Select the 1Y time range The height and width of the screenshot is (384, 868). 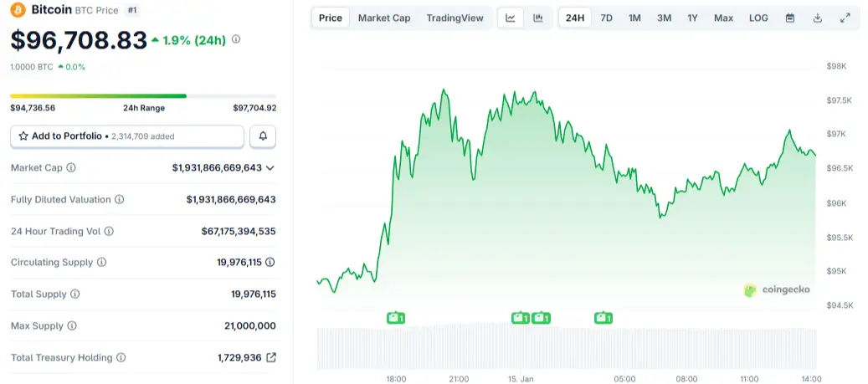692,18
